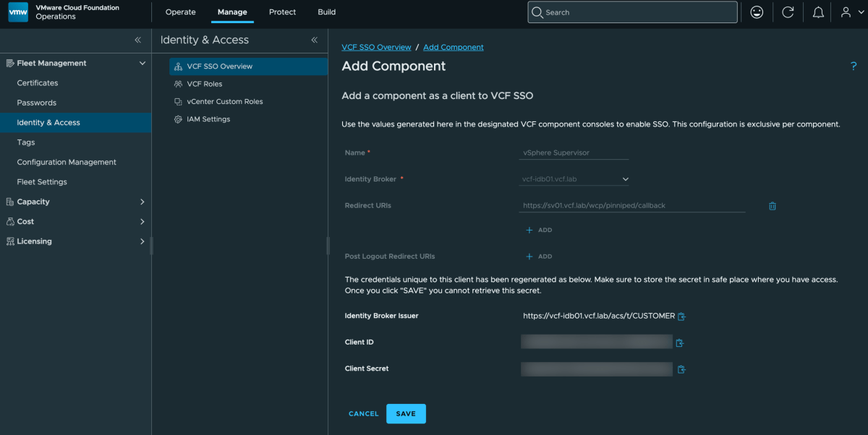Copy the Identity Broker Issuer value
Image resolution: width=868 pixels, height=435 pixels.
pyautogui.click(x=681, y=316)
